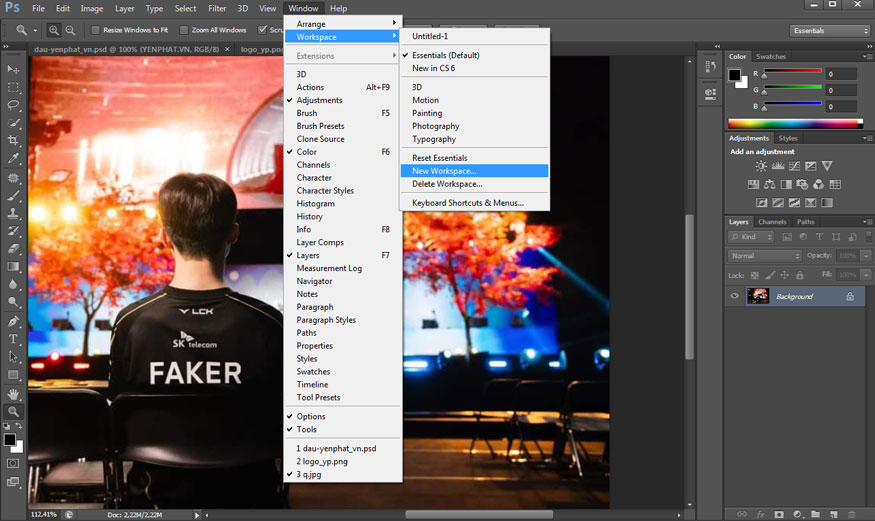Image resolution: width=875 pixels, height=521 pixels.
Task: Click the color spectrum ramp bar
Action: 795,123
